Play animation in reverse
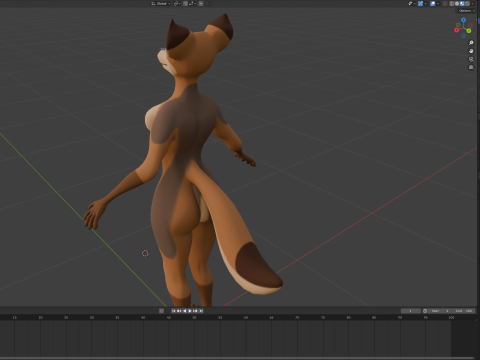This screenshot has height=360, width=480. (185, 311)
